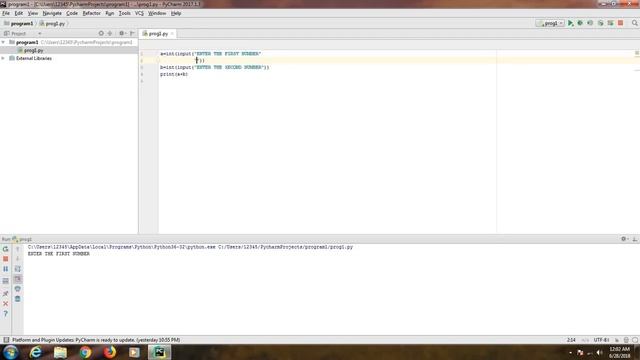Hide the Run panel
The height and width of the screenshot is (360, 640).
pos(635,239)
